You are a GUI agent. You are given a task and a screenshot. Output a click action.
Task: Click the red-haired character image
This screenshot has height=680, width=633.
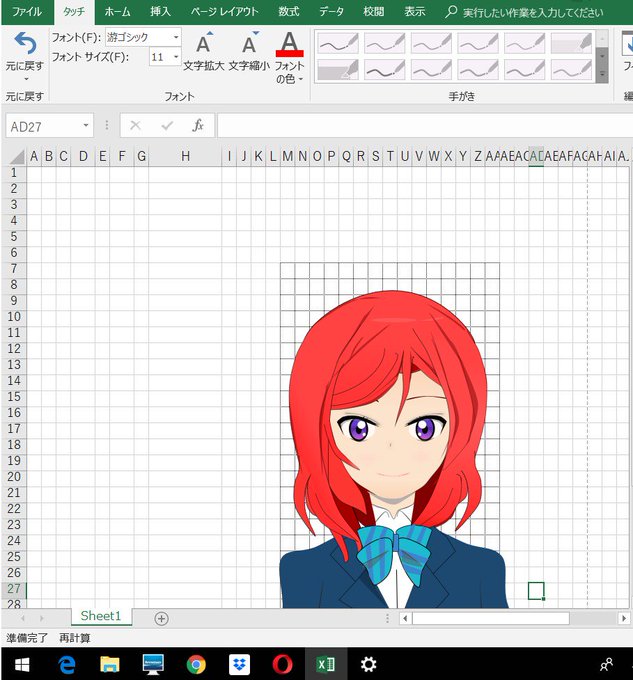pos(392,449)
